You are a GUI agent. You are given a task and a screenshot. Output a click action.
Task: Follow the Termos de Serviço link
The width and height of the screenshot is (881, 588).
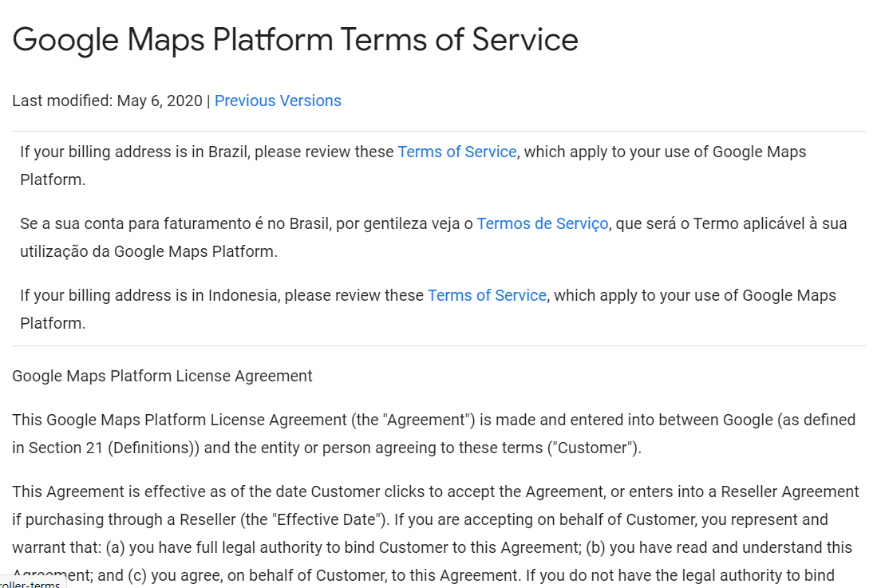pyautogui.click(x=542, y=224)
